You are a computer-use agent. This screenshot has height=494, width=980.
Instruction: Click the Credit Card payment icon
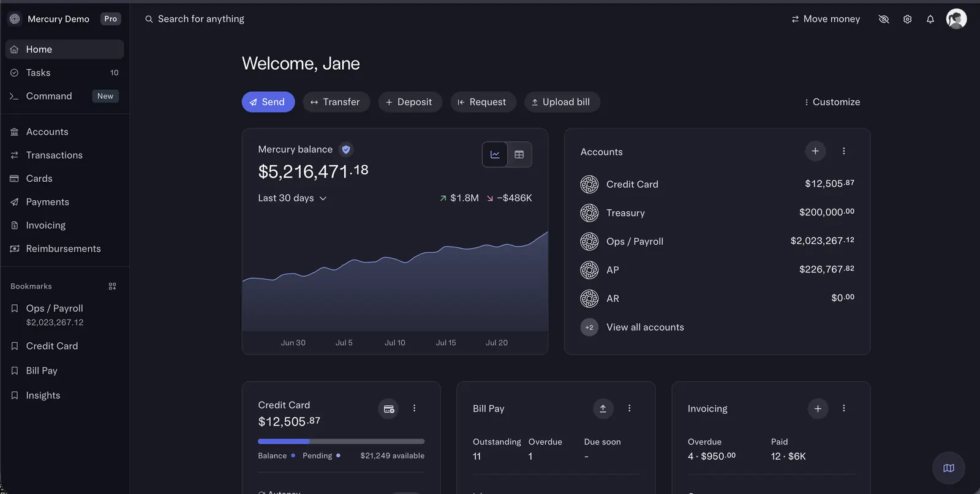pyautogui.click(x=388, y=408)
